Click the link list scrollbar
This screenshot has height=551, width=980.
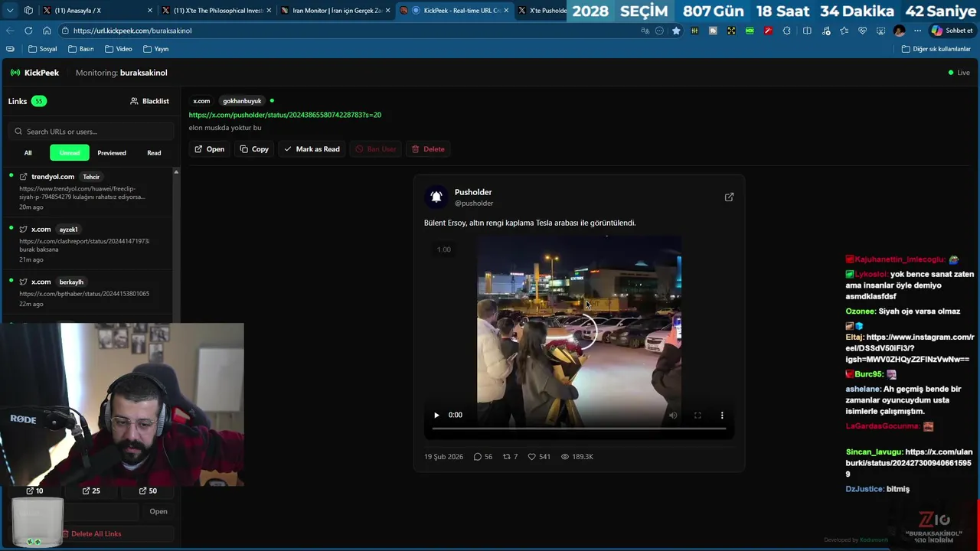click(x=176, y=245)
